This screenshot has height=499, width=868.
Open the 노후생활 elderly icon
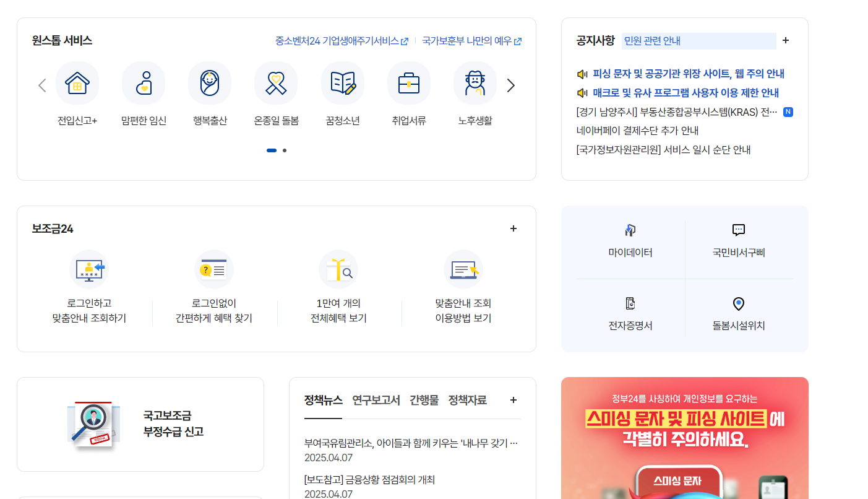475,83
